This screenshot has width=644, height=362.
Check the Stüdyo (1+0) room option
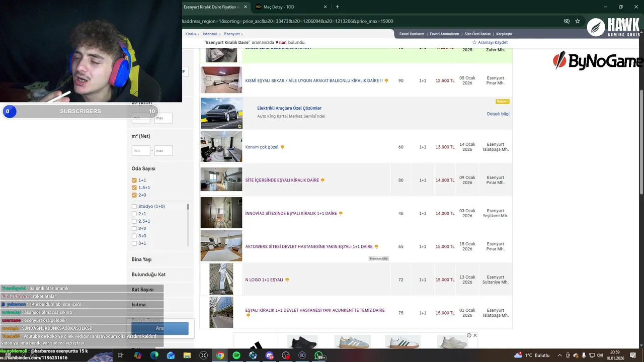[x=134, y=207]
